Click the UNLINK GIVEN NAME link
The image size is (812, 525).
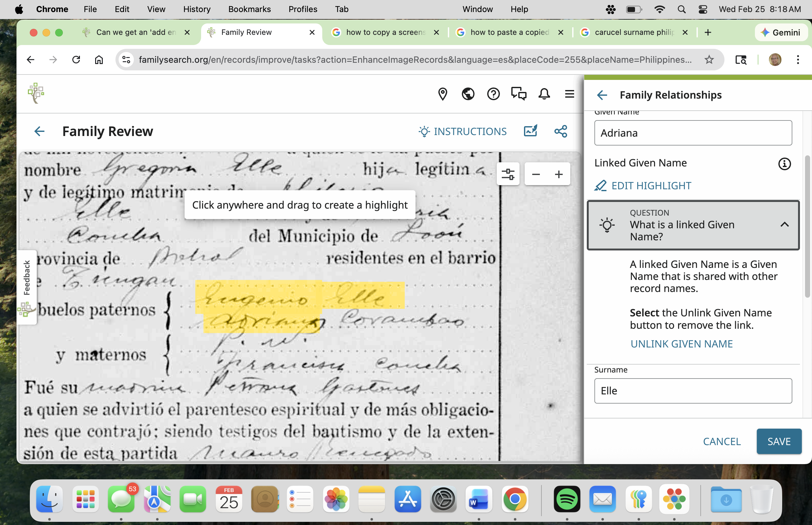pos(681,344)
